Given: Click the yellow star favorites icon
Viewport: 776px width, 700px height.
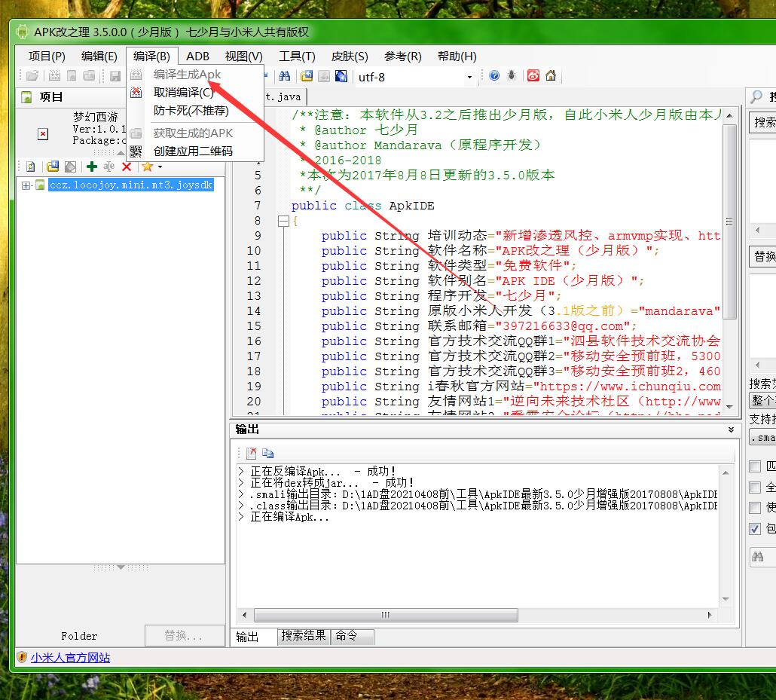Looking at the screenshot, I should (147, 167).
